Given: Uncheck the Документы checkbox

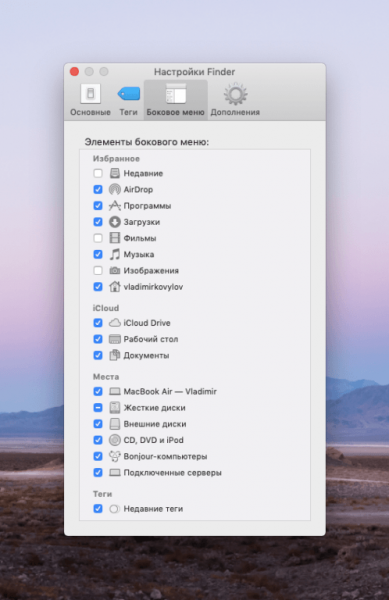Looking at the screenshot, I should (98, 355).
